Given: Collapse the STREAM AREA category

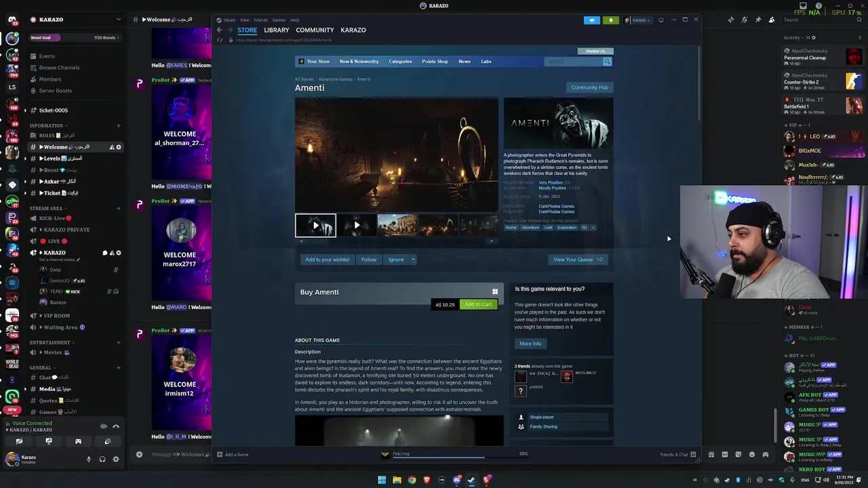Looking at the screenshot, I should tap(48, 208).
